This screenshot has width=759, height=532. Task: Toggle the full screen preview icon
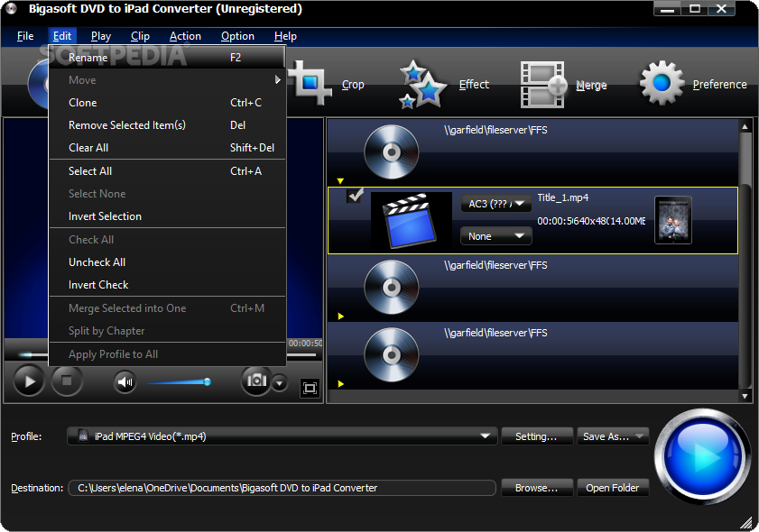[310, 388]
